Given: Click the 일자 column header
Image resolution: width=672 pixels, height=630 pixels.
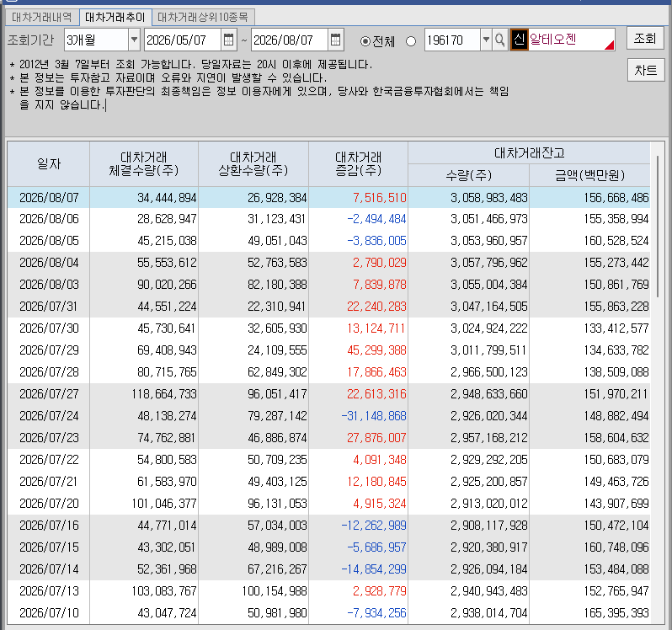Looking at the screenshot, I should click(x=49, y=163).
